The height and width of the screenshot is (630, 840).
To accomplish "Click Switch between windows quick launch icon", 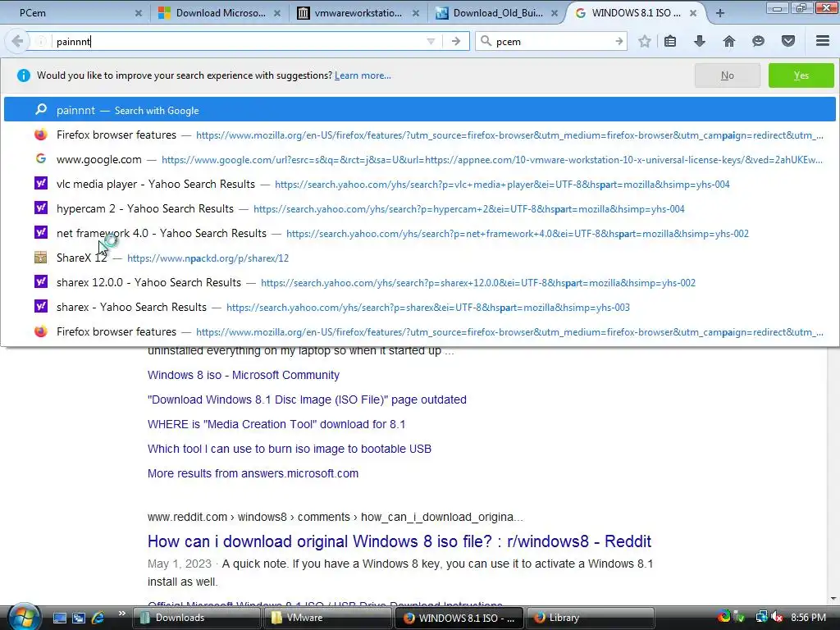I will coord(79,618).
